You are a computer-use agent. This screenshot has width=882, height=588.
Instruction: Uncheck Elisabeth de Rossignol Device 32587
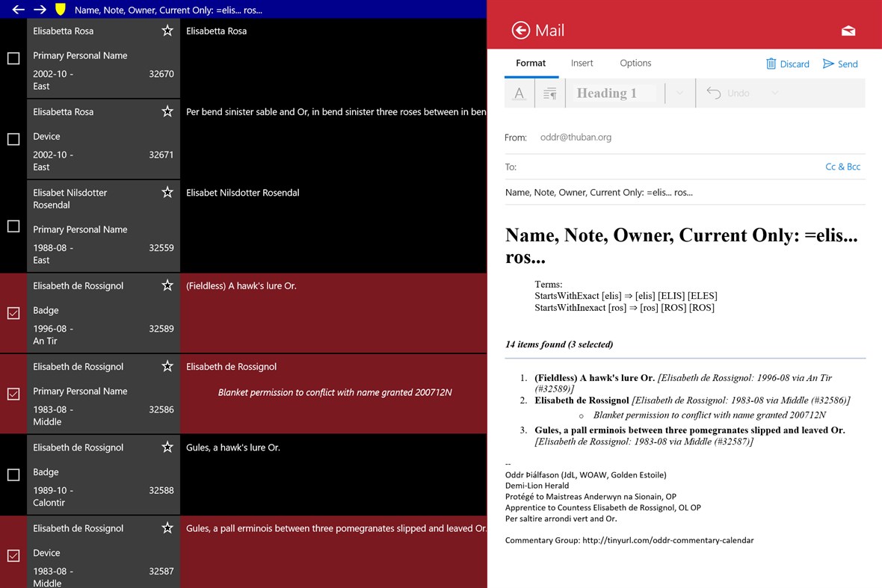pyautogui.click(x=13, y=556)
